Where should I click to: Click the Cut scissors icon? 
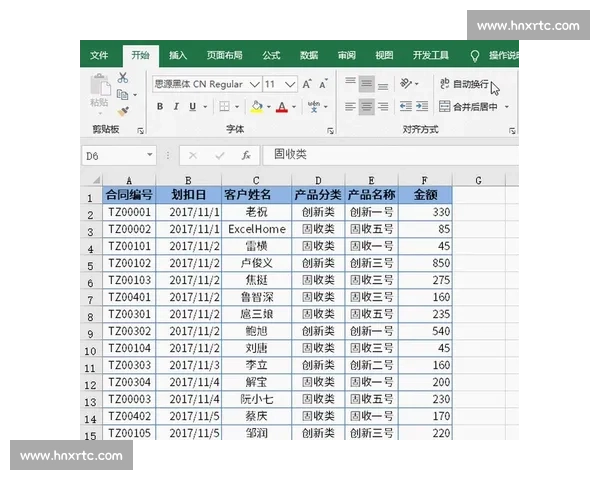[x=123, y=78]
